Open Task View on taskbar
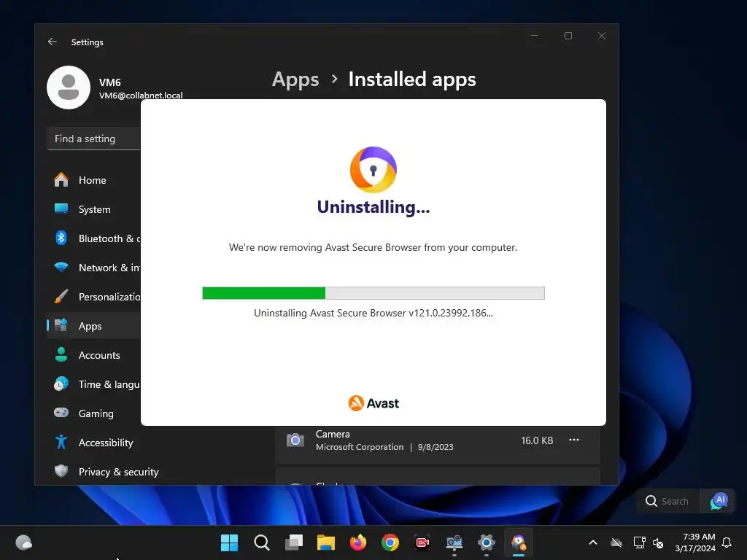This screenshot has width=747, height=560. click(x=293, y=542)
